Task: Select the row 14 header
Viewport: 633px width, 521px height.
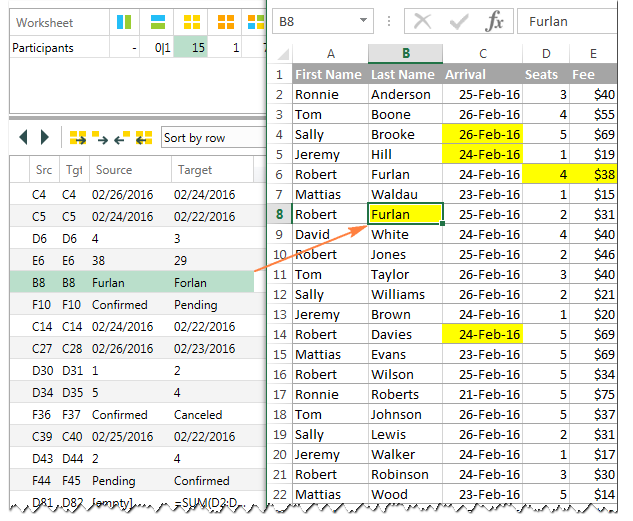Action: [x=279, y=334]
